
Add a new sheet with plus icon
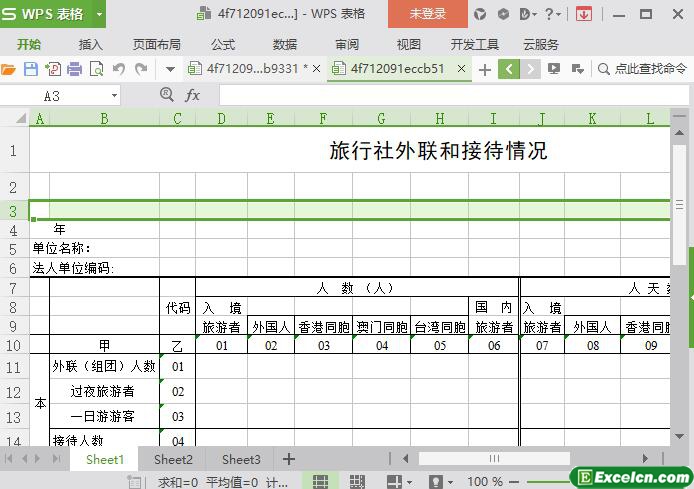coord(289,459)
